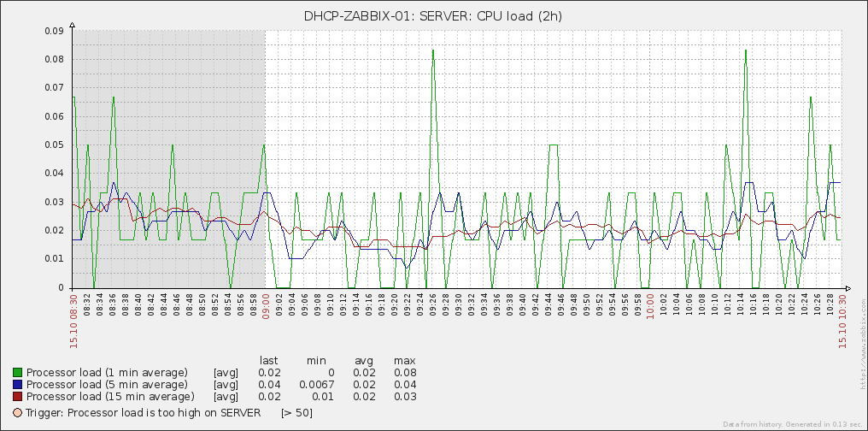Select the 'Processor load (1 min average)' legend label
This screenshot has width=868, height=431.
107,373
